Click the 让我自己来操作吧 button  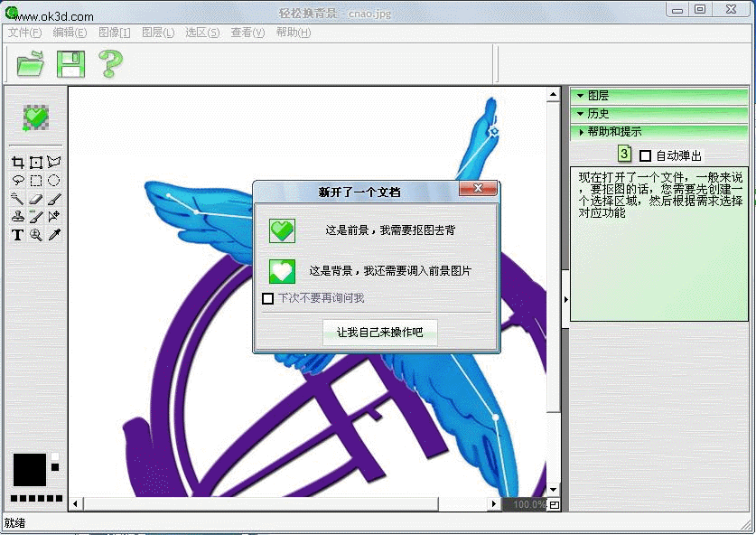pyautogui.click(x=379, y=333)
